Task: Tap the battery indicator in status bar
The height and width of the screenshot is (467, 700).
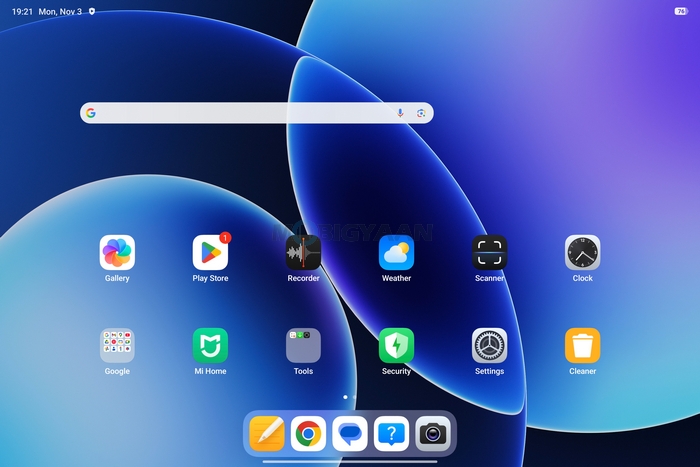Action: pos(681,11)
